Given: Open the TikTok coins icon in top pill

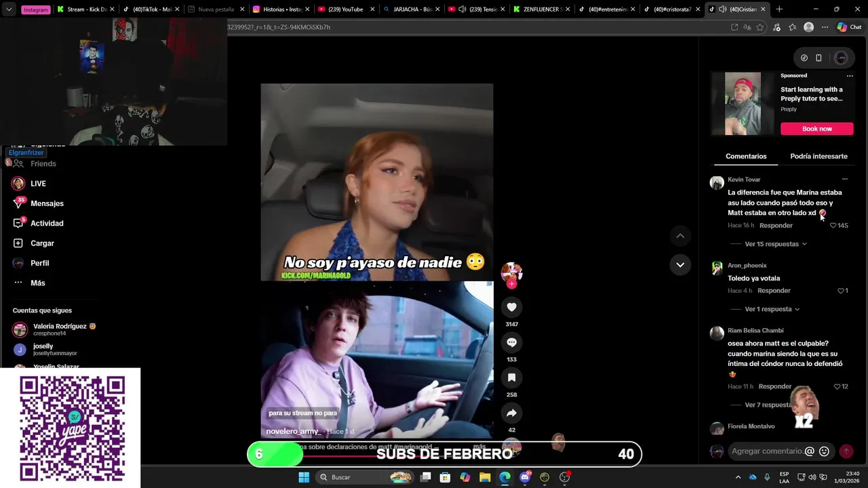Looking at the screenshot, I should tap(804, 58).
